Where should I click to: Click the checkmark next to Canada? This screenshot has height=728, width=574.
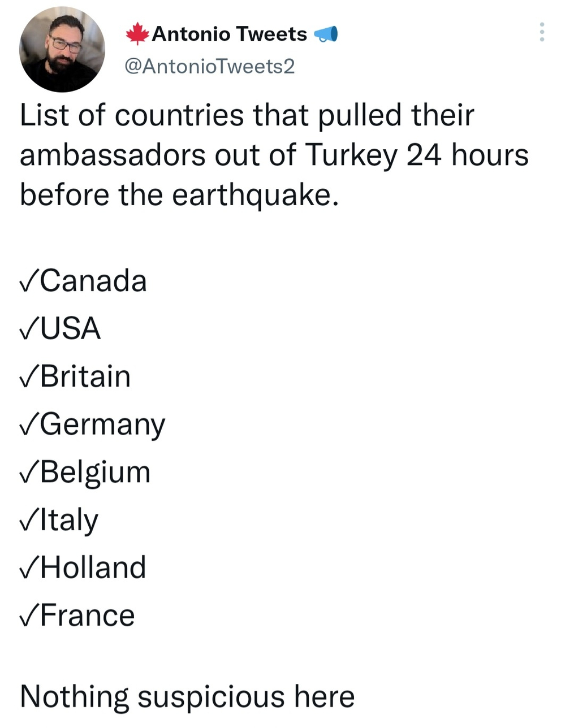pyautogui.click(x=29, y=281)
